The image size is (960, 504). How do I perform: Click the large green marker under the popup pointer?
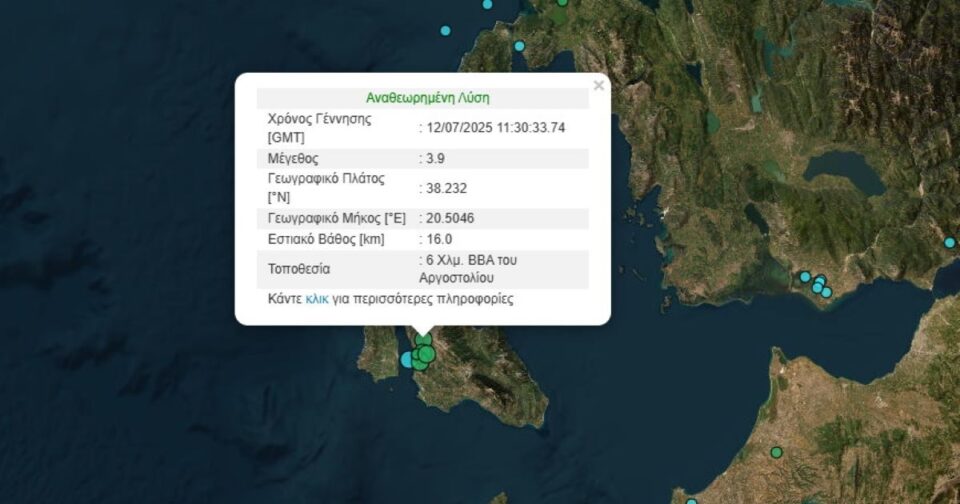click(x=427, y=353)
